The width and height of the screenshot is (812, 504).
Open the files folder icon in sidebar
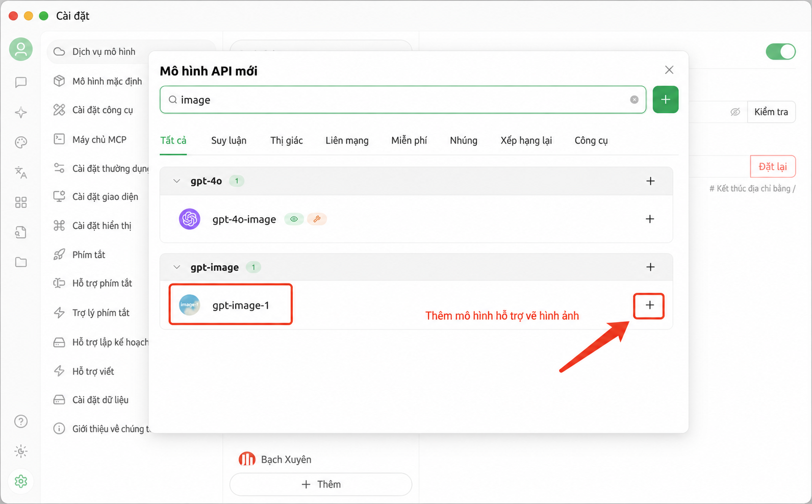click(x=21, y=262)
